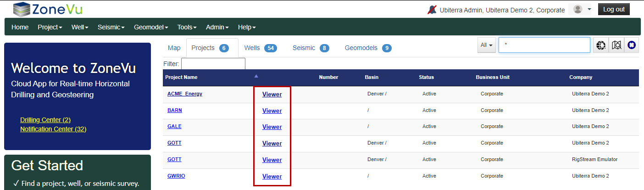Image resolution: width=644 pixels, height=190 pixels.
Task: Switch to the Seismic tab
Action: tap(311, 48)
